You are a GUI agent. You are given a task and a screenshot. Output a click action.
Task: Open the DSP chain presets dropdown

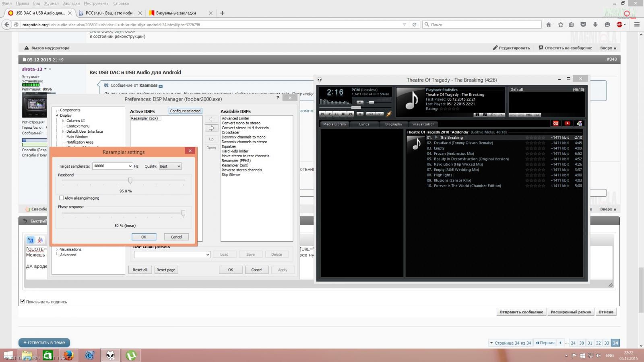[208, 255]
